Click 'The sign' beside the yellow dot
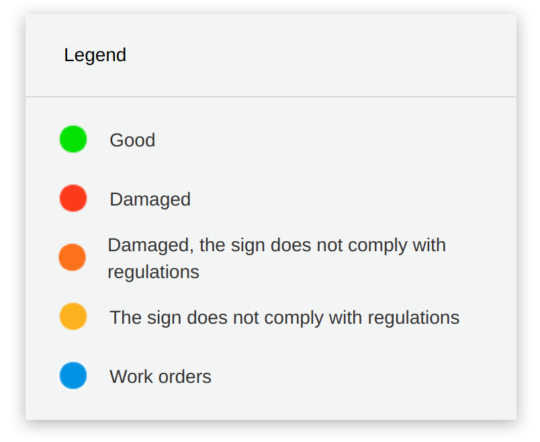Viewport: 540px width, 442px height. coord(145,318)
